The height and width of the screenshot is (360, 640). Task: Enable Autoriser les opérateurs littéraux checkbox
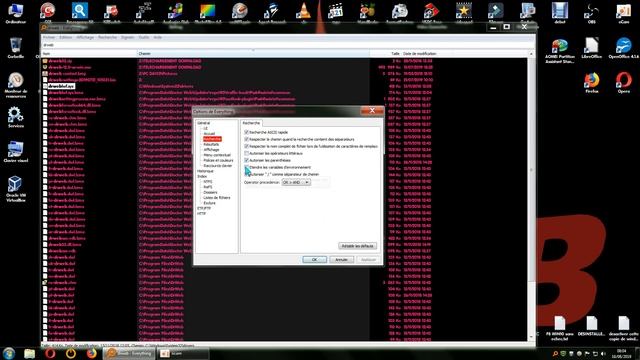pos(247,153)
